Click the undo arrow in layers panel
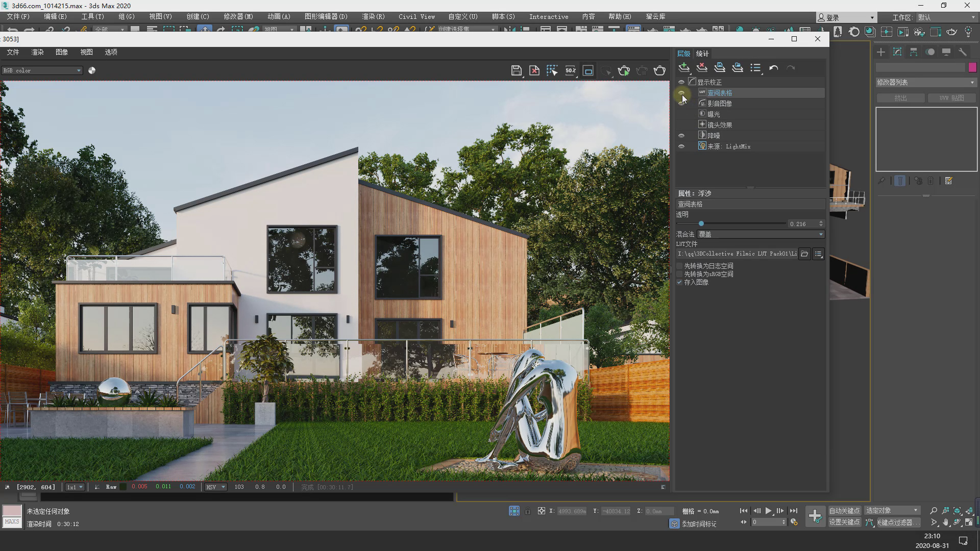This screenshot has width=980, height=551. (x=773, y=68)
